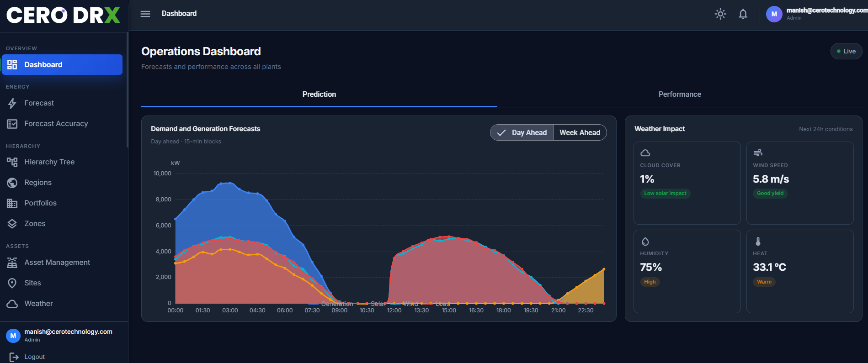Image resolution: width=868 pixels, height=363 pixels.
Task: Click the Hierarchy Tree icon
Action: pos(12,162)
